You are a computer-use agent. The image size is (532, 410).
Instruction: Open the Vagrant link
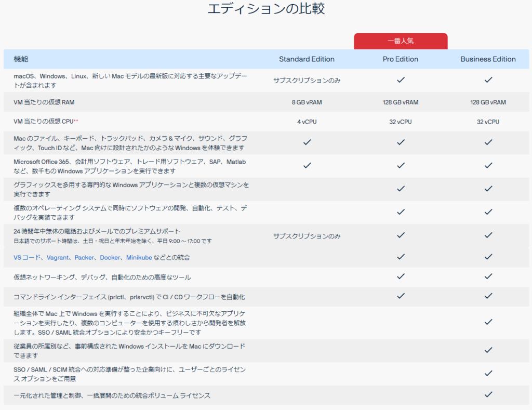58,258
